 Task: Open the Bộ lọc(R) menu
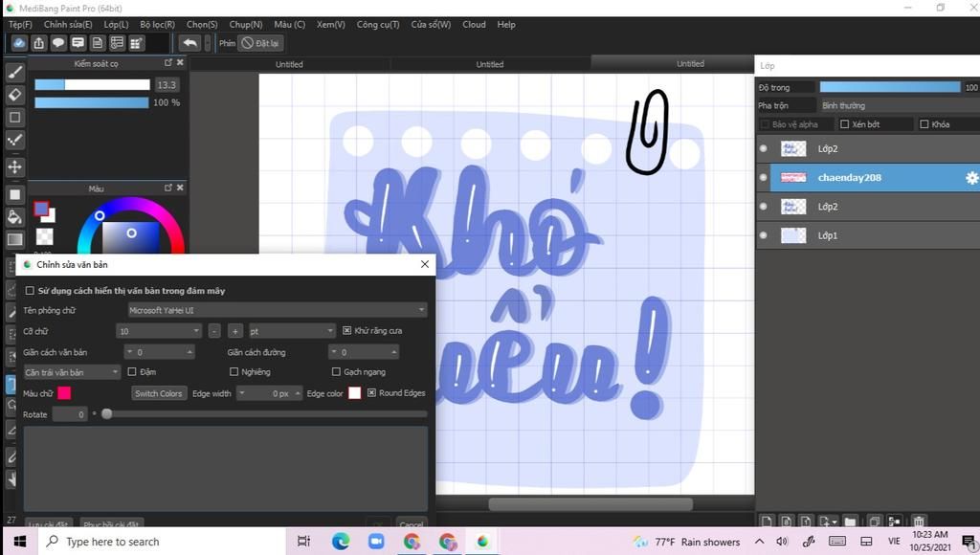click(x=157, y=24)
